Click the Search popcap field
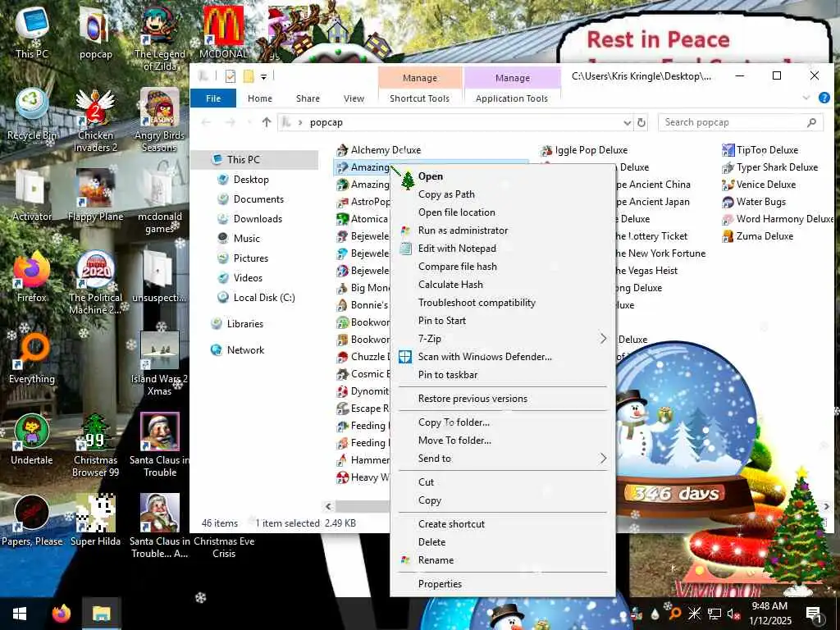 [741, 123]
